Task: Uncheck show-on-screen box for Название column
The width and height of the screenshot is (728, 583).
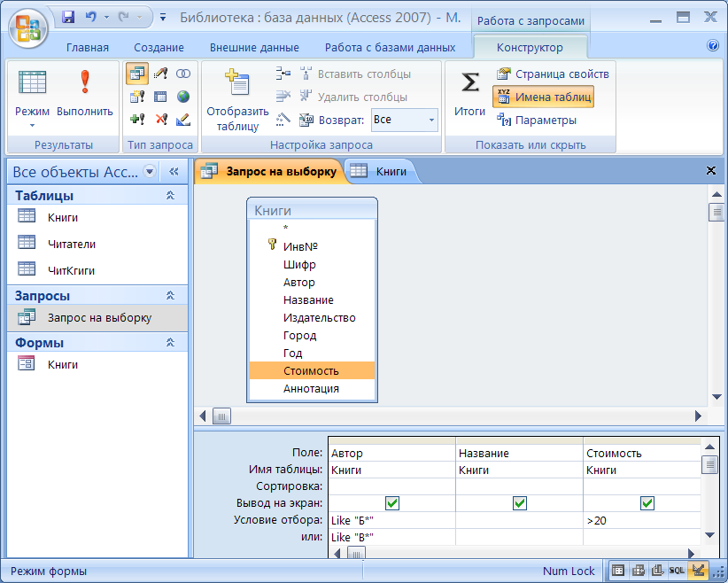Action: pos(520,503)
